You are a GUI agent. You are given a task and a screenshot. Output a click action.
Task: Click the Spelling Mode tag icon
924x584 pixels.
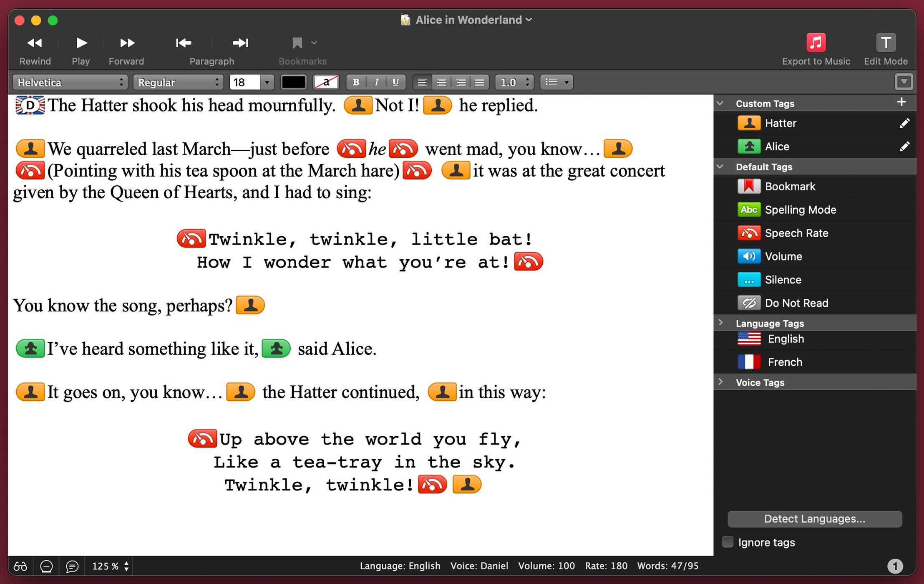[749, 210]
